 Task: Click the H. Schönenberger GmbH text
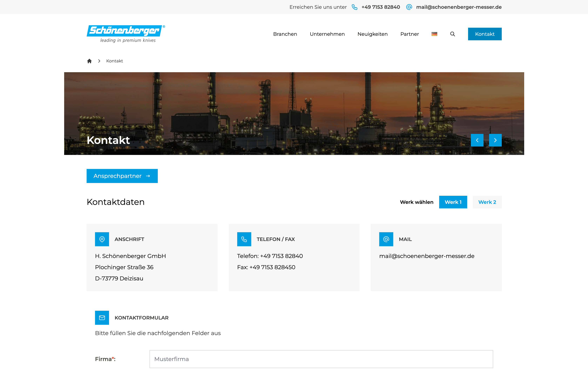pos(130,256)
